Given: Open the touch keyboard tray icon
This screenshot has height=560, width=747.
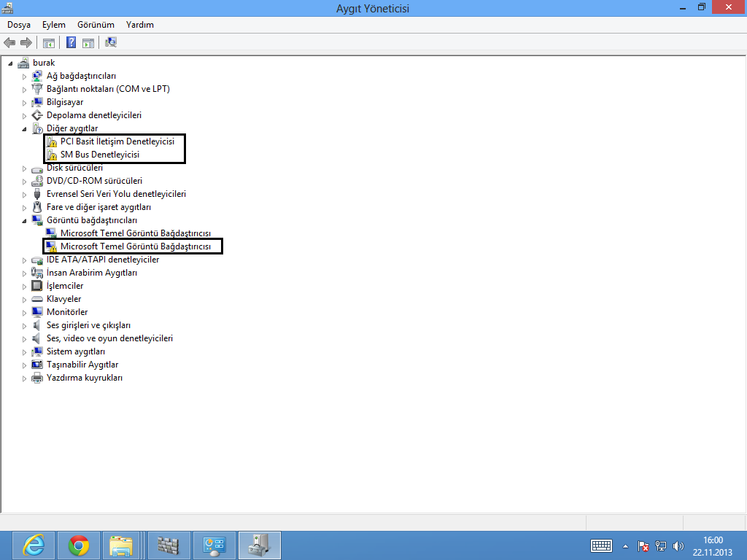Looking at the screenshot, I should coord(601,545).
